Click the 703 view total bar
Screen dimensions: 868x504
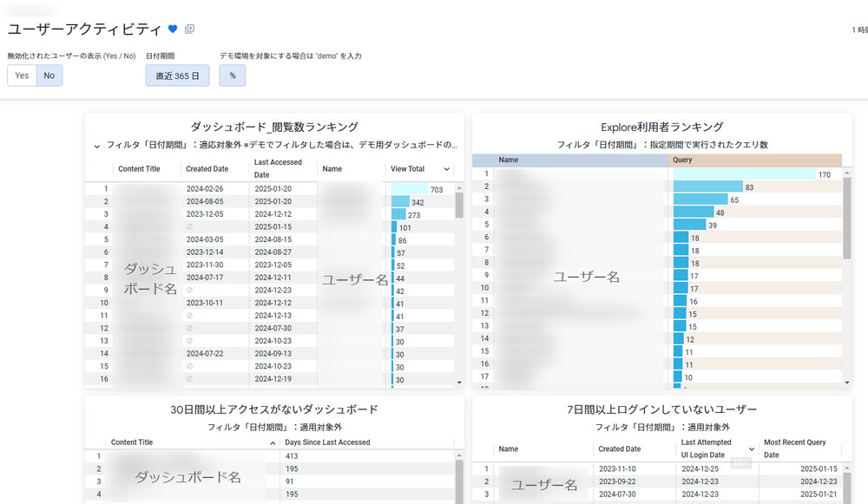409,189
